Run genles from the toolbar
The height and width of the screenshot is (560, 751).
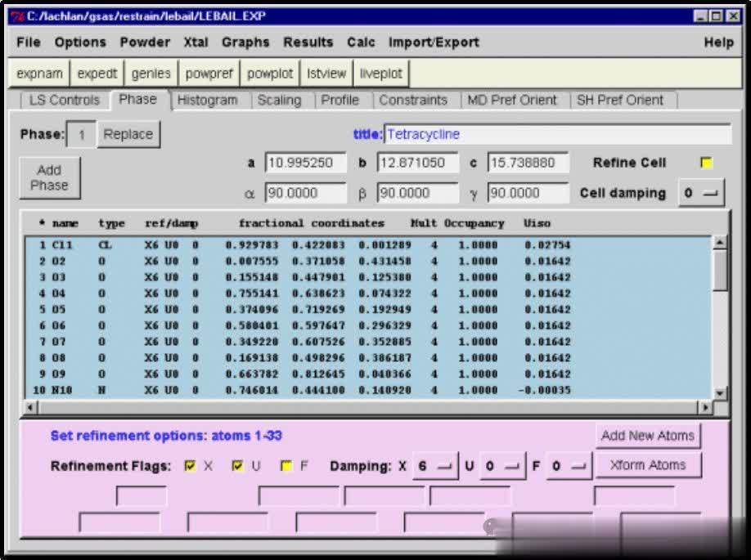point(151,74)
